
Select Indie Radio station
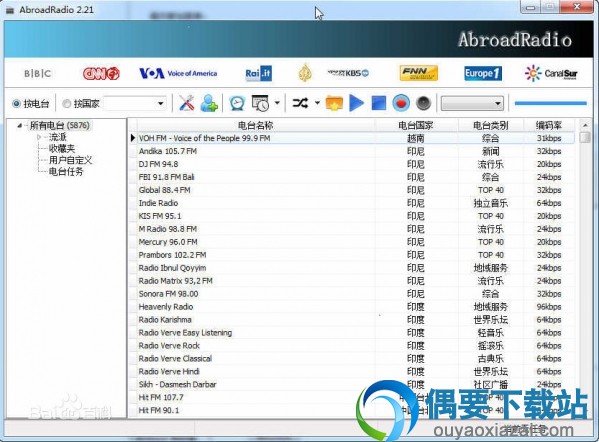355,203
